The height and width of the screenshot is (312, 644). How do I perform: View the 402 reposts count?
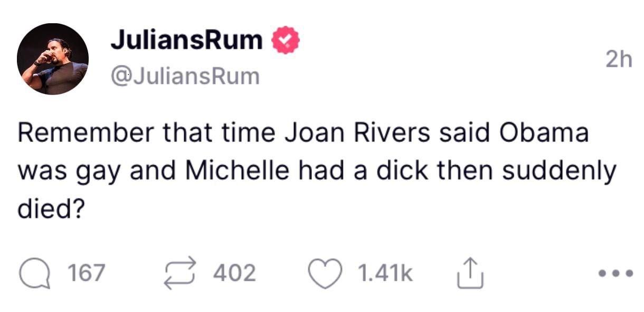235,274
